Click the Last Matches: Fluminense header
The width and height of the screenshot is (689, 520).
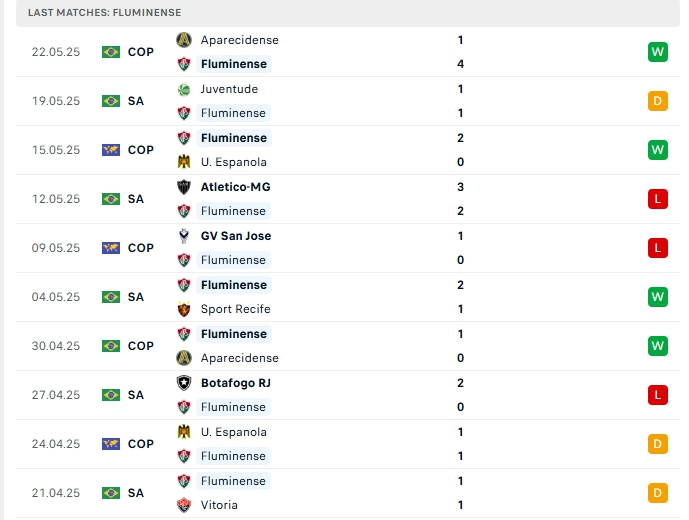(x=105, y=12)
